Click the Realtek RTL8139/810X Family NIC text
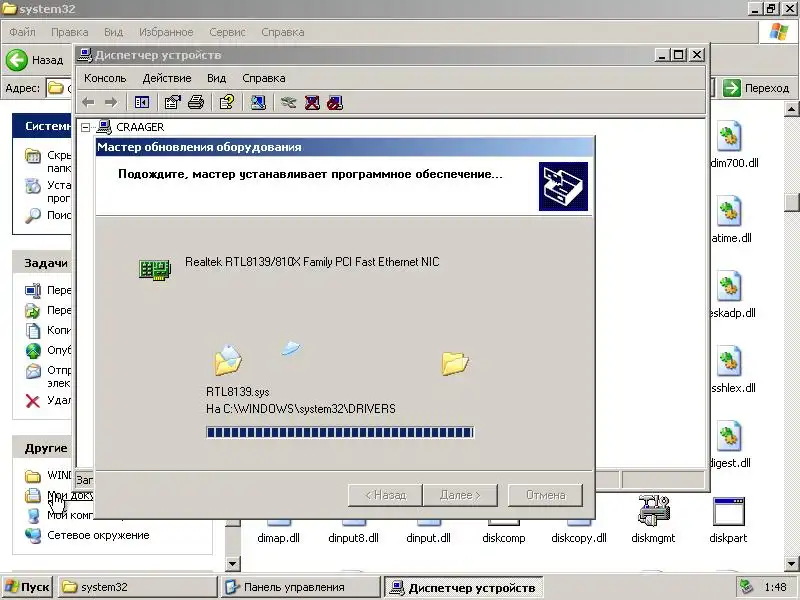Image resolution: width=800 pixels, height=600 pixels. pyautogui.click(x=312, y=262)
